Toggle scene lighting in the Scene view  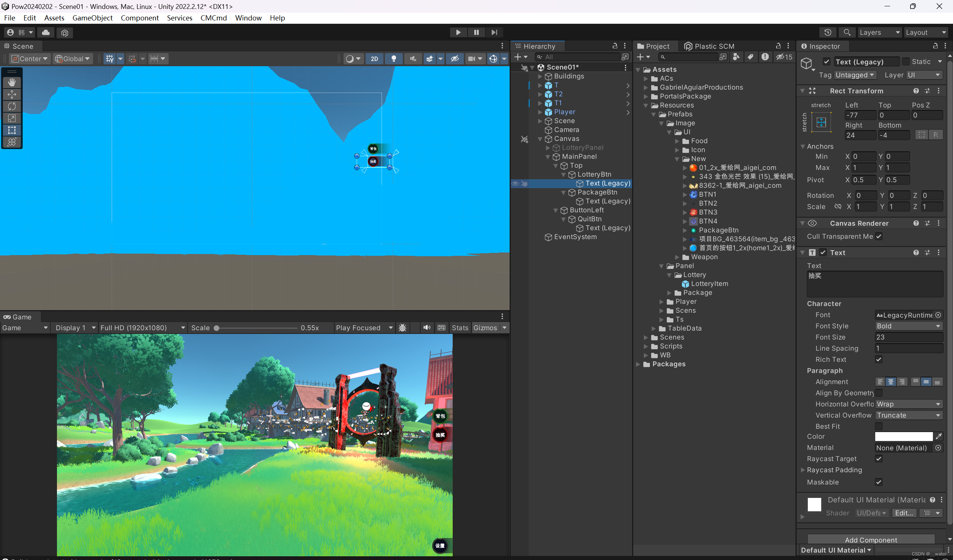394,59
